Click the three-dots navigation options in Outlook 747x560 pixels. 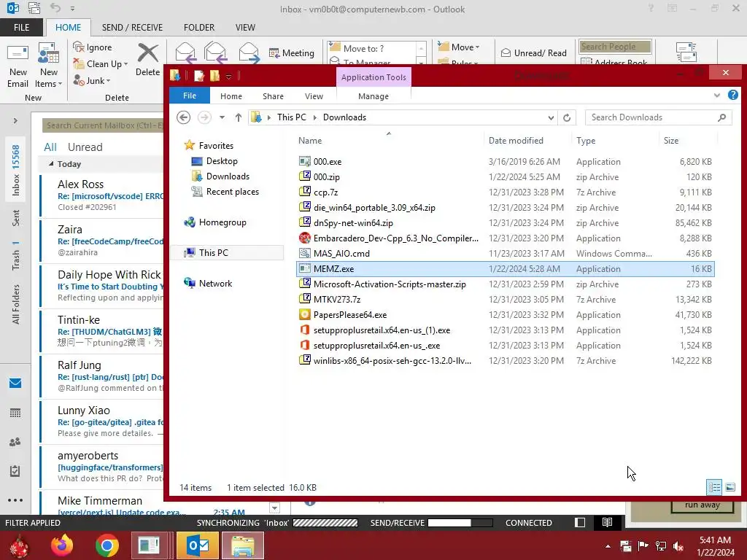coord(15,500)
